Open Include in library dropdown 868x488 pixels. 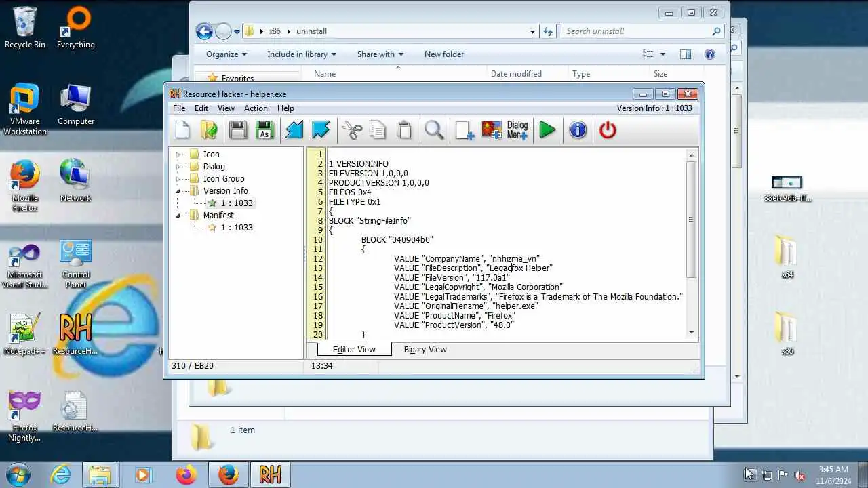(302, 54)
